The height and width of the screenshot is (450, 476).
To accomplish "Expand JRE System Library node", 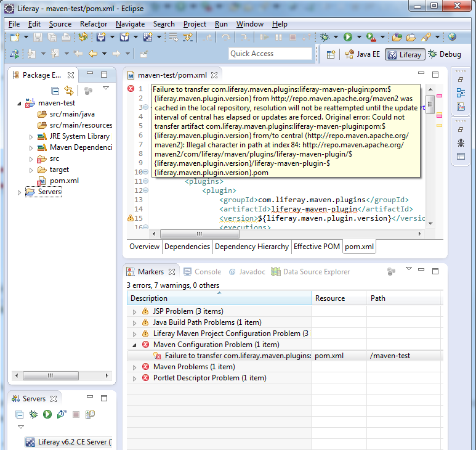I will [x=31, y=137].
